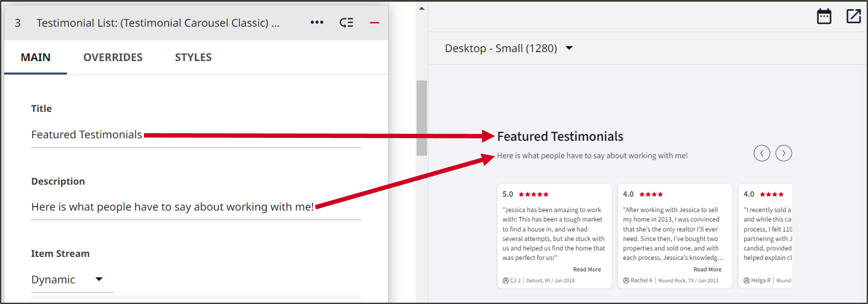Click the reviewer name Rachel A
868x304 pixels.
pos(641,280)
